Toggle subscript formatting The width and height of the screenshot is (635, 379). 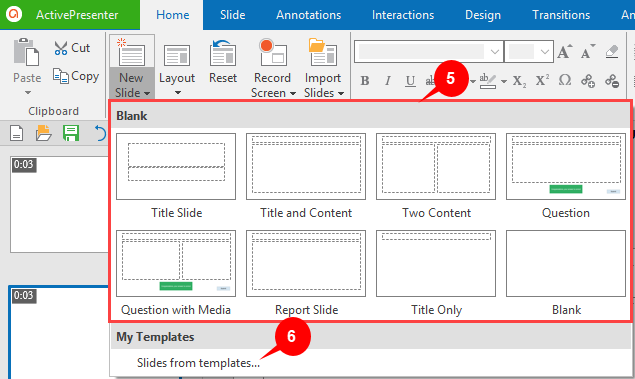519,81
